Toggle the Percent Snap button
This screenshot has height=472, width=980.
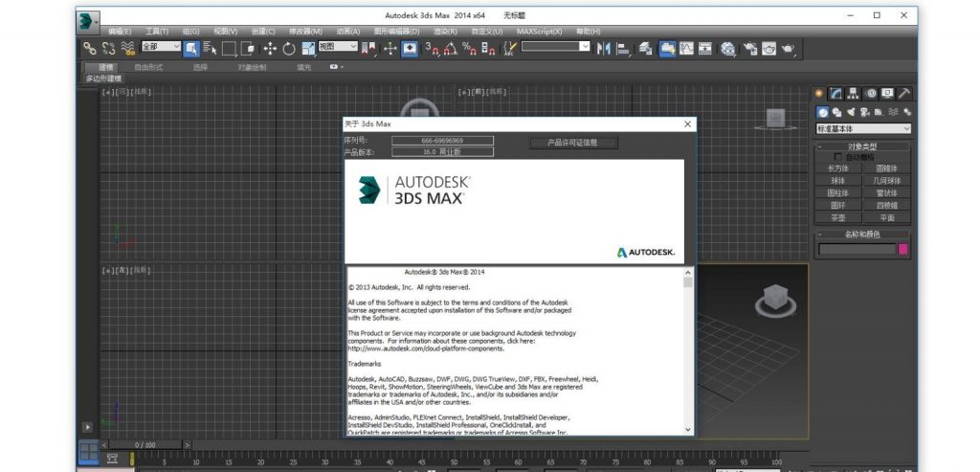tap(469, 48)
